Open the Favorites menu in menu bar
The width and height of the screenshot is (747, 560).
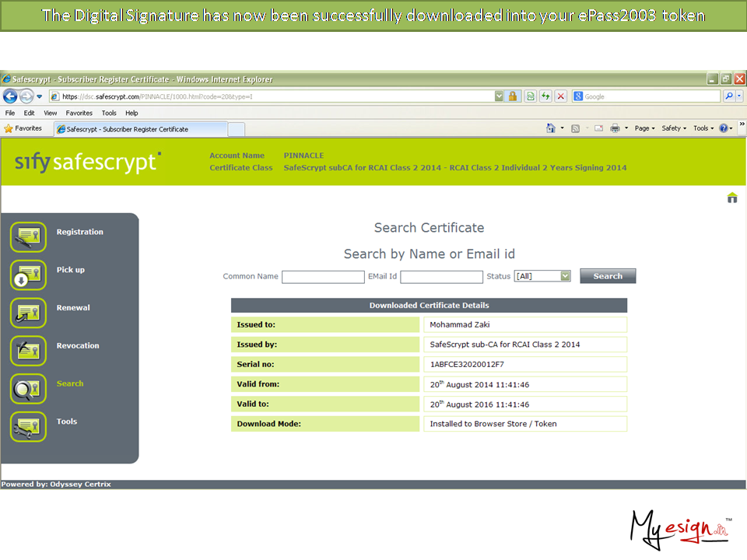pos(79,113)
